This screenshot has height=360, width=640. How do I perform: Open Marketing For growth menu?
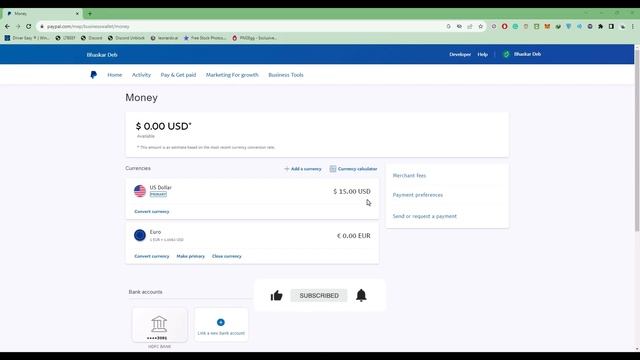tap(232, 75)
